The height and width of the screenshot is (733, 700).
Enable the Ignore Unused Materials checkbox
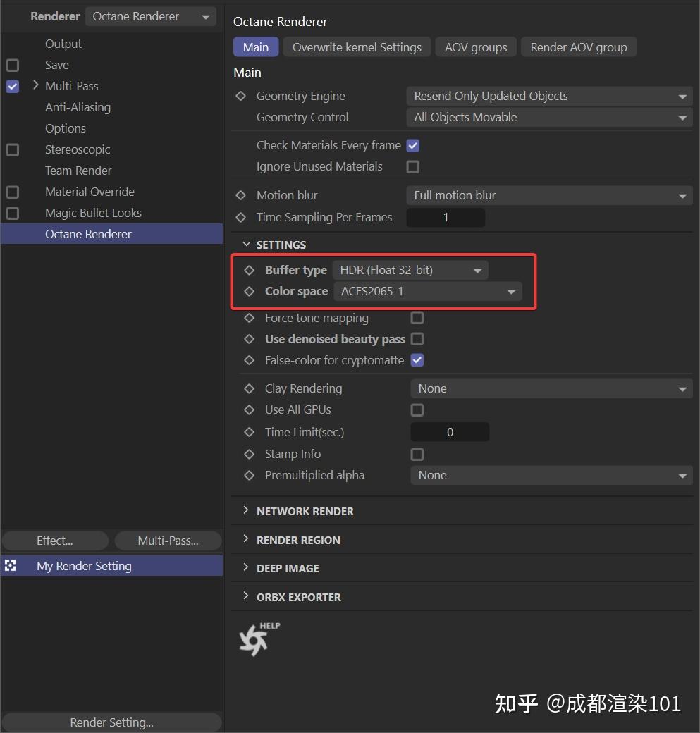point(412,166)
